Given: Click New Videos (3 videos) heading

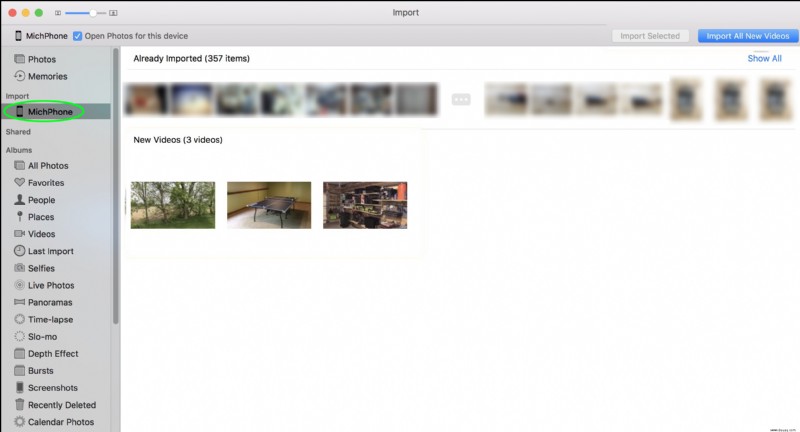Looking at the screenshot, I should coord(178,140).
